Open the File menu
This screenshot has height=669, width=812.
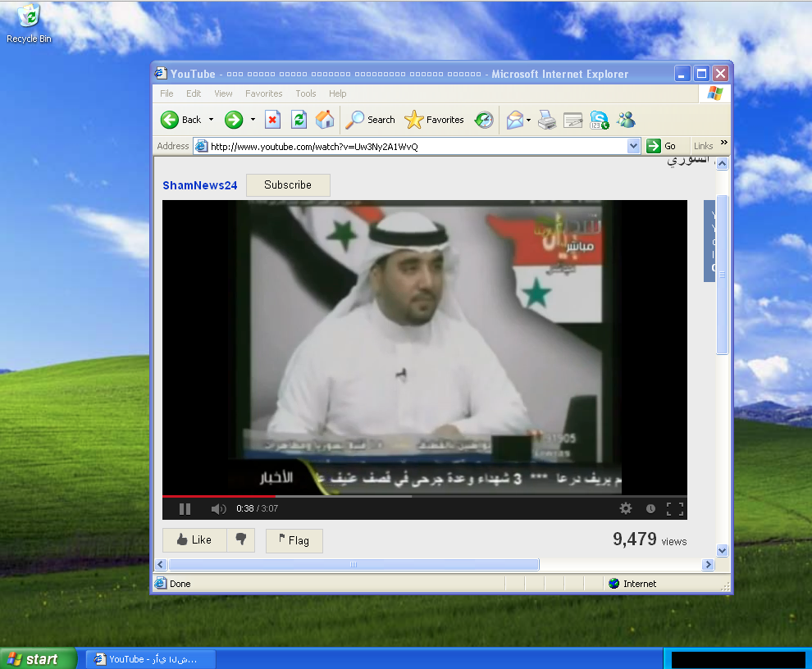(167, 93)
